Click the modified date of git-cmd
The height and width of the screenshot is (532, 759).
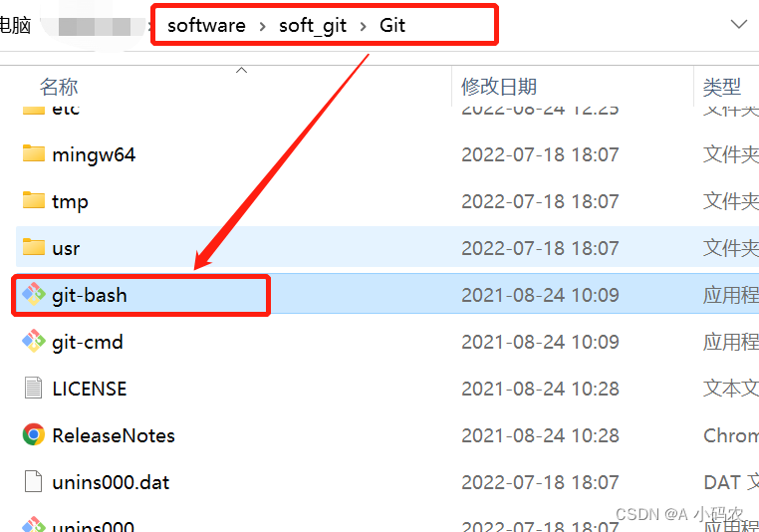click(540, 342)
